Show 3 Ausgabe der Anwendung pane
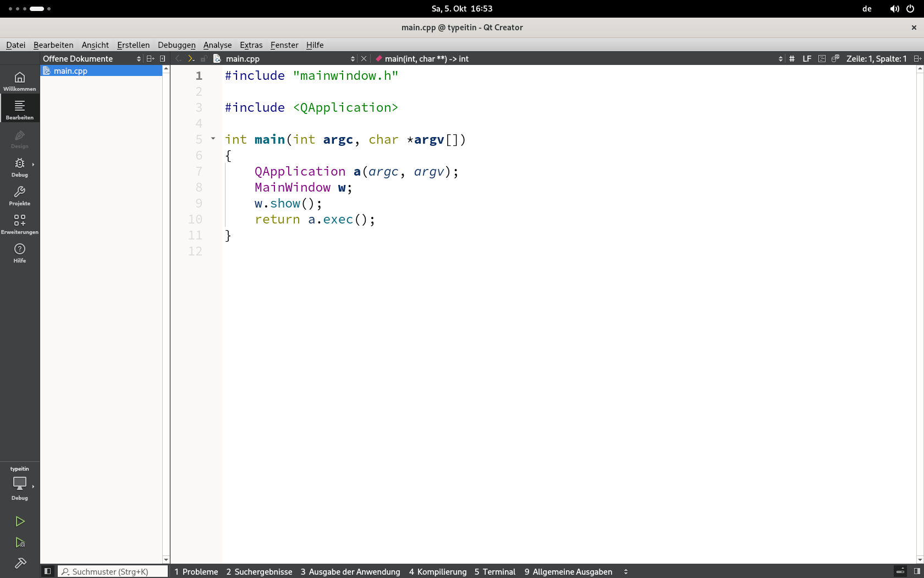 (350, 571)
